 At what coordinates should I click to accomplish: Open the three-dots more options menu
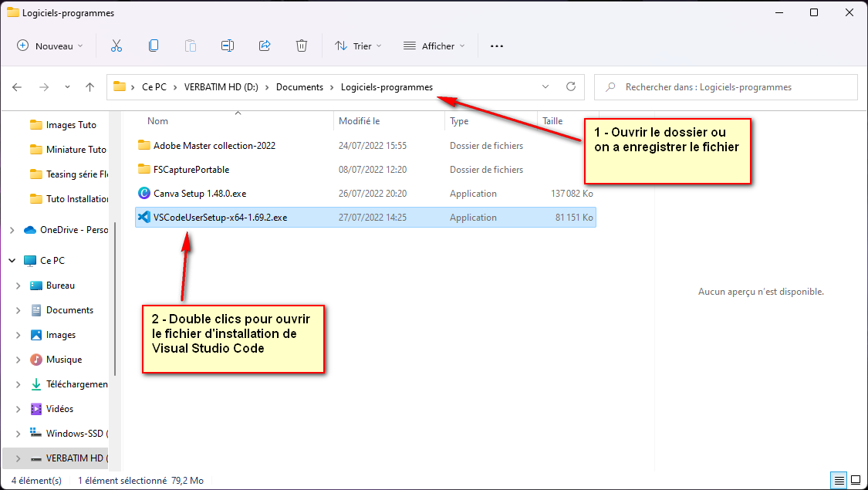tap(497, 46)
